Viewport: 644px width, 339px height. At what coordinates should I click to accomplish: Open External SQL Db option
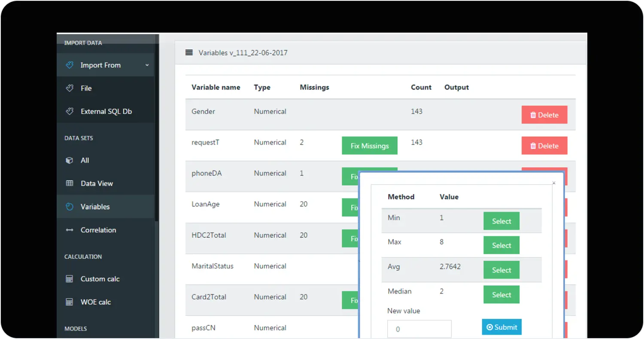pos(105,111)
